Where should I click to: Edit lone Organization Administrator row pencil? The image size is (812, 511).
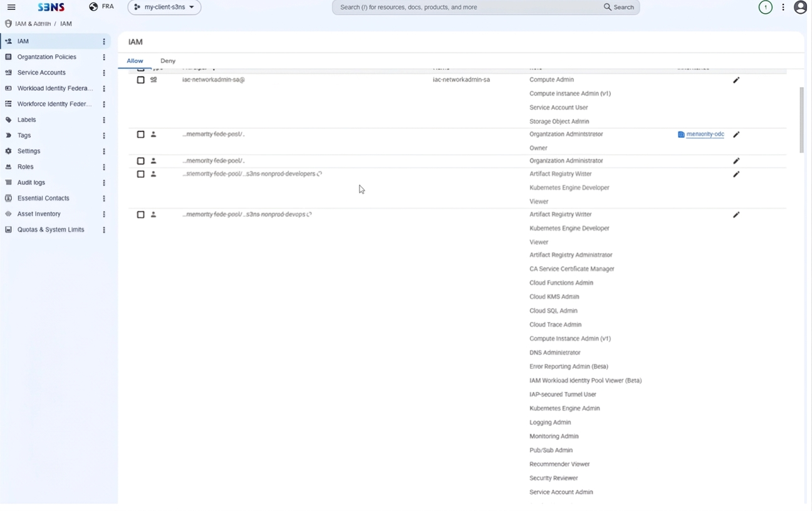pyautogui.click(x=736, y=161)
